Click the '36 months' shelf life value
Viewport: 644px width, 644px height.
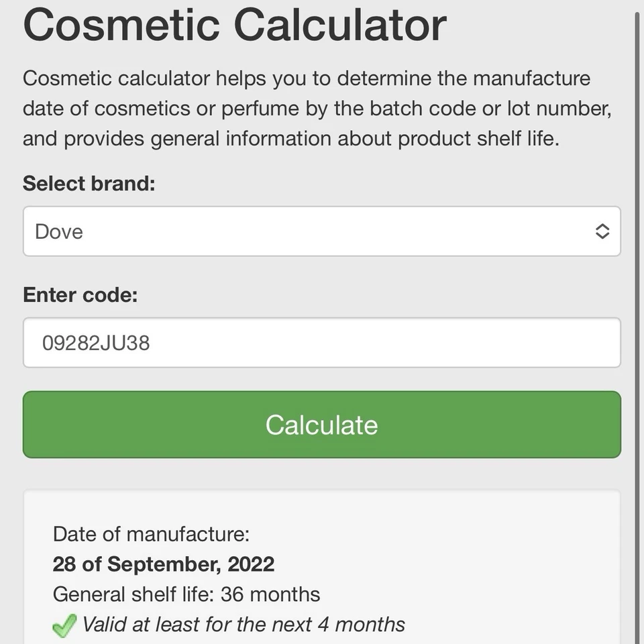[270, 594]
